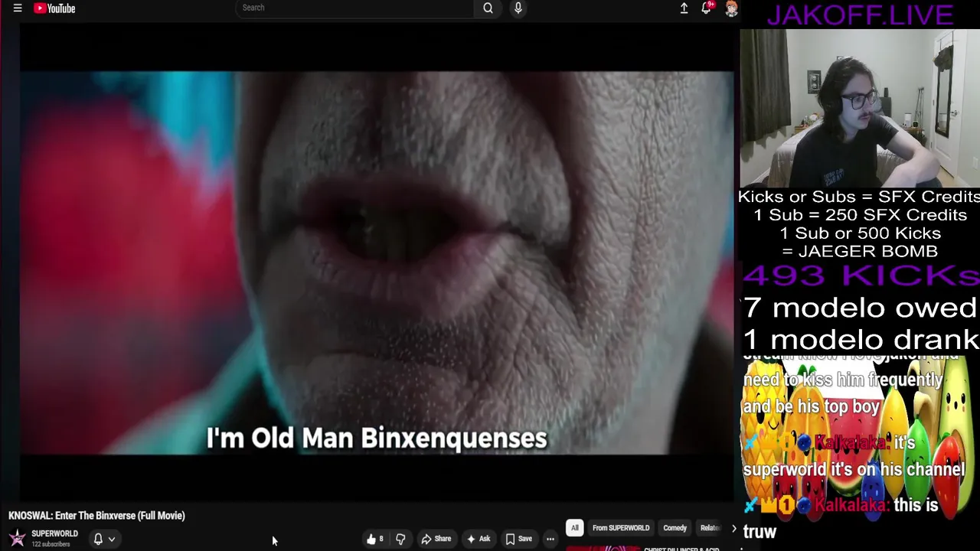The height and width of the screenshot is (551, 980).
Task: Open more actions three-dot menu
Action: 550,539
